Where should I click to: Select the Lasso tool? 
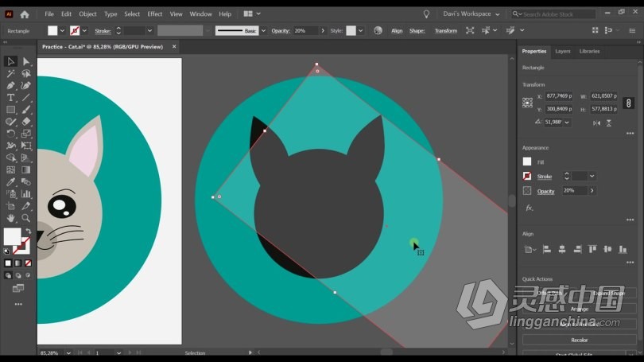coord(26,73)
